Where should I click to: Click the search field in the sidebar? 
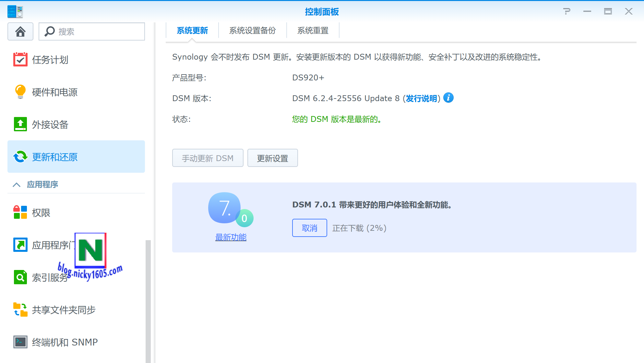(92, 31)
